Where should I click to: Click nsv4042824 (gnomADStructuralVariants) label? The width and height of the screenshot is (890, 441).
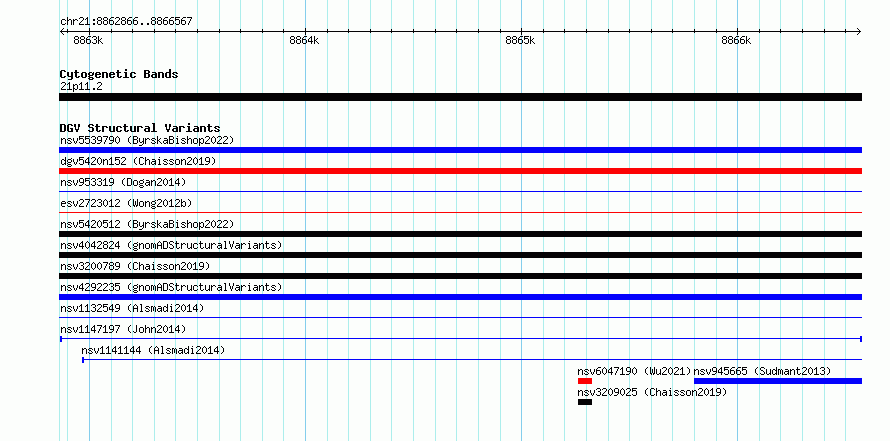[171, 245]
